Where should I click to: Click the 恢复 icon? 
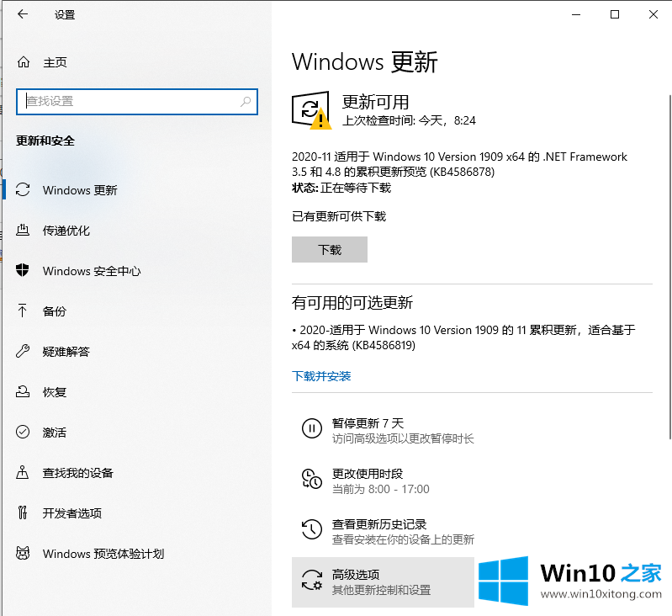click(23, 391)
